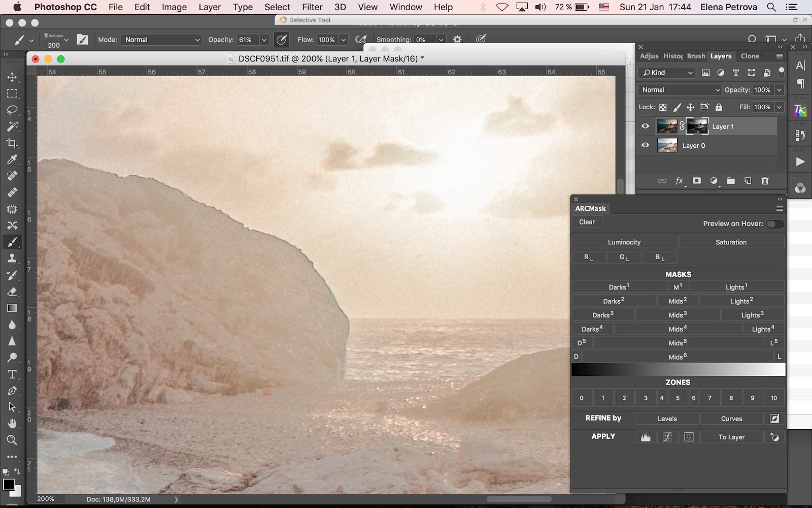Screen dimensions: 812x508
Task: Select the Gradient tool
Action: pos(12,308)
